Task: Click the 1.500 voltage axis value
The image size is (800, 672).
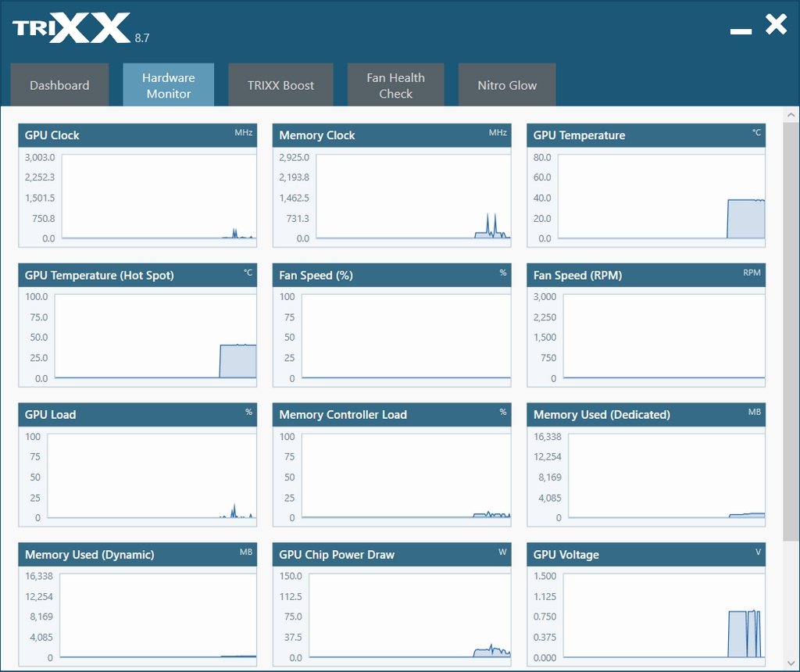Action: (x=545, y=576)
